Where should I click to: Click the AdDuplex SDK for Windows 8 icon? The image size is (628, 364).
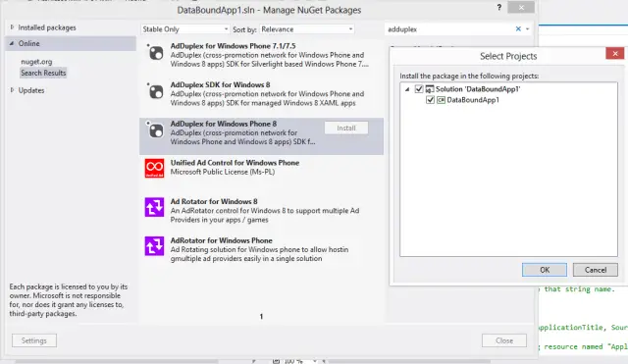155,91
